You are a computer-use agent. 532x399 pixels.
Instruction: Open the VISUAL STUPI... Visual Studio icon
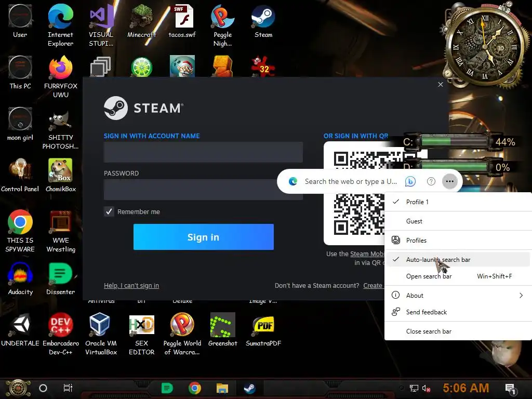pyautogui.click(x=101, y=25)
